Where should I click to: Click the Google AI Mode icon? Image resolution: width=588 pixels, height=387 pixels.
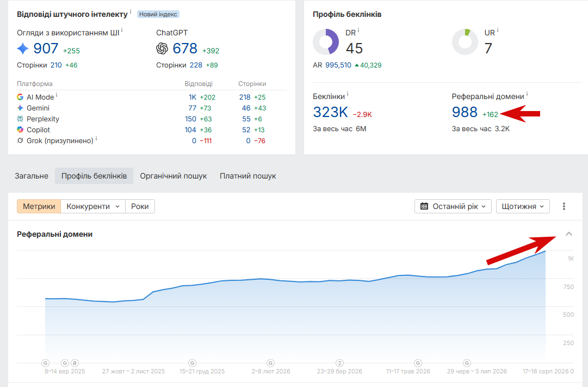[x=20, y=97]
